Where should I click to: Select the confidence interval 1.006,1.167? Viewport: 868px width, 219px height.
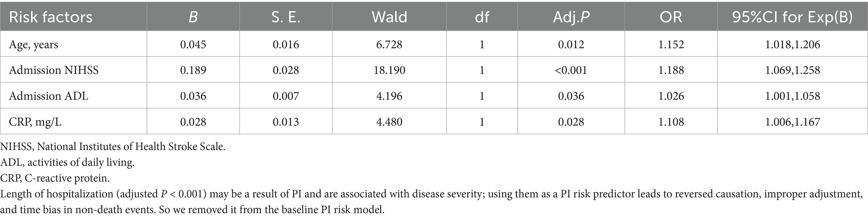[x=792, y=121]
